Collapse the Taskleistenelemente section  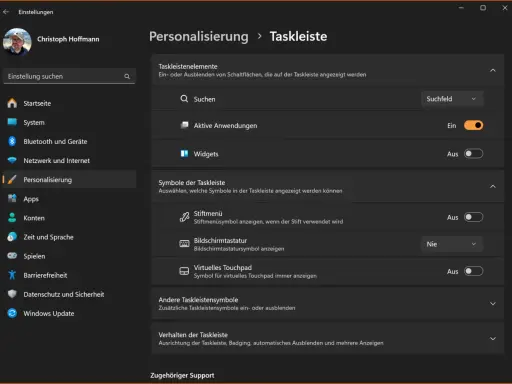coord(493,70)
